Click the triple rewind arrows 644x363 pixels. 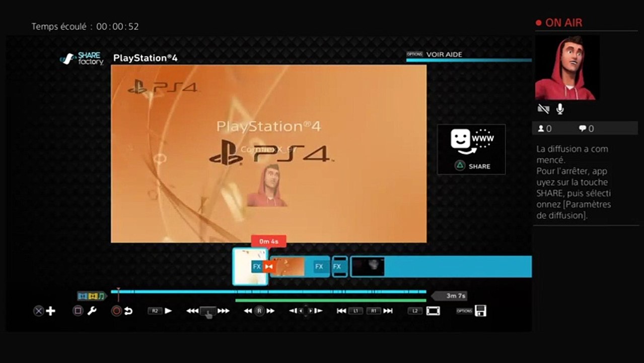pos(192,311)
